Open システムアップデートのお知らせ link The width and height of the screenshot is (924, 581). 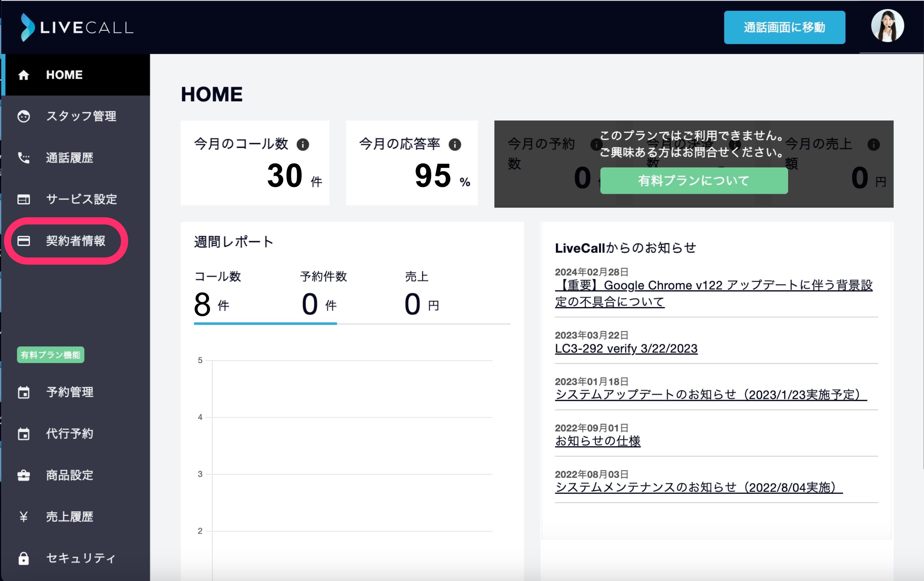pos(711,395)
